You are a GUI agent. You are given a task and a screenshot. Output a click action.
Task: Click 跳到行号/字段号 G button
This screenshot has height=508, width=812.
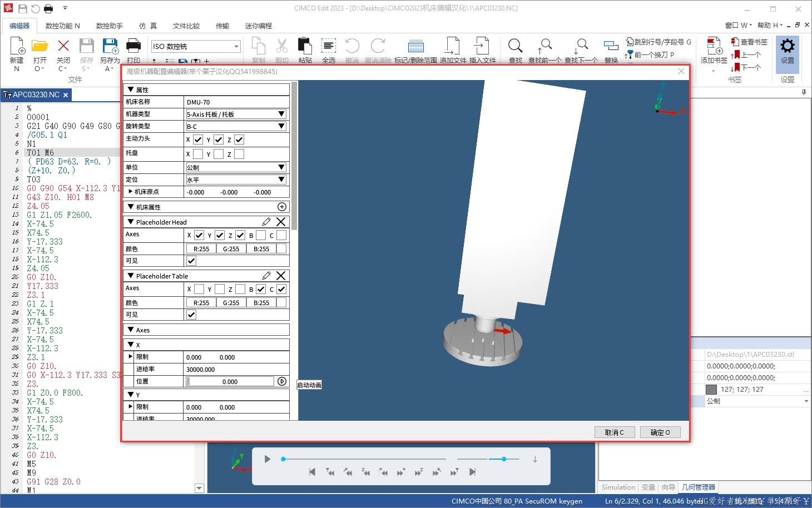click(x=658, y=42)
